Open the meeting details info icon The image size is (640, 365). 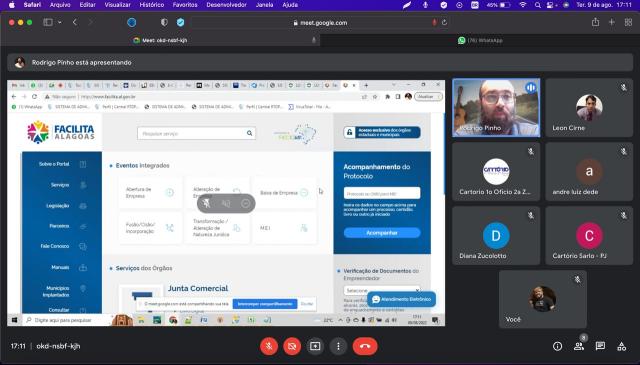tap(557, 346)
